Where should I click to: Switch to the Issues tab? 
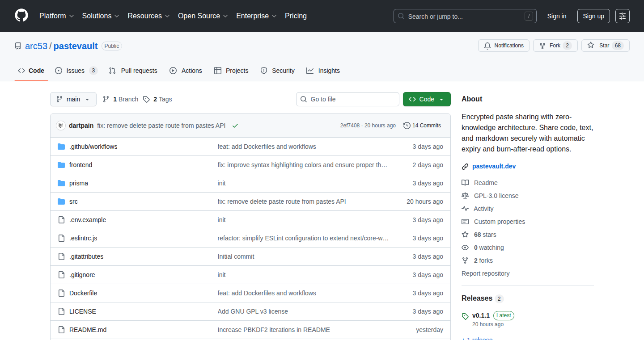[x=76, y=71]
